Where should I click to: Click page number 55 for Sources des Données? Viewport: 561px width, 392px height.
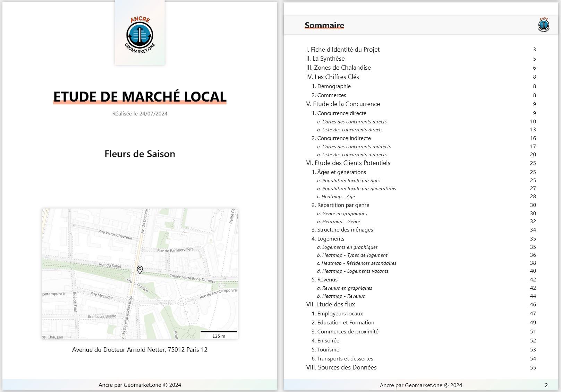click(x=533, y=367)
